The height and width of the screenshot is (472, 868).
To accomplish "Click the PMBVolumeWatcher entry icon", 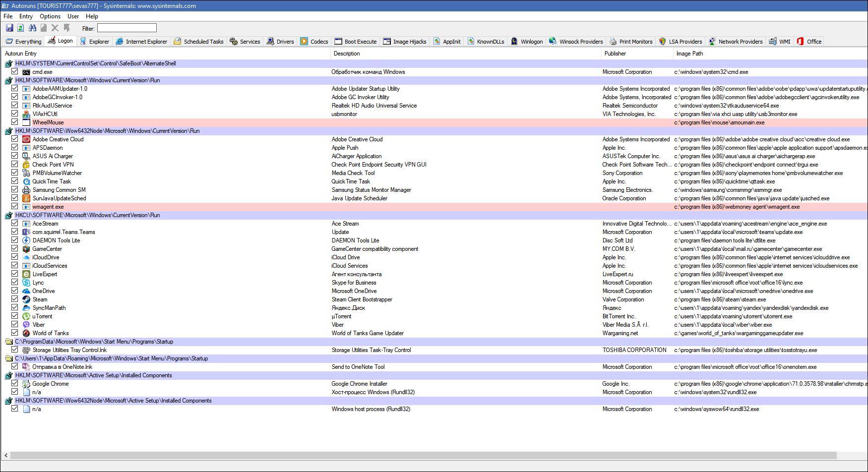I will pos(26,173).
